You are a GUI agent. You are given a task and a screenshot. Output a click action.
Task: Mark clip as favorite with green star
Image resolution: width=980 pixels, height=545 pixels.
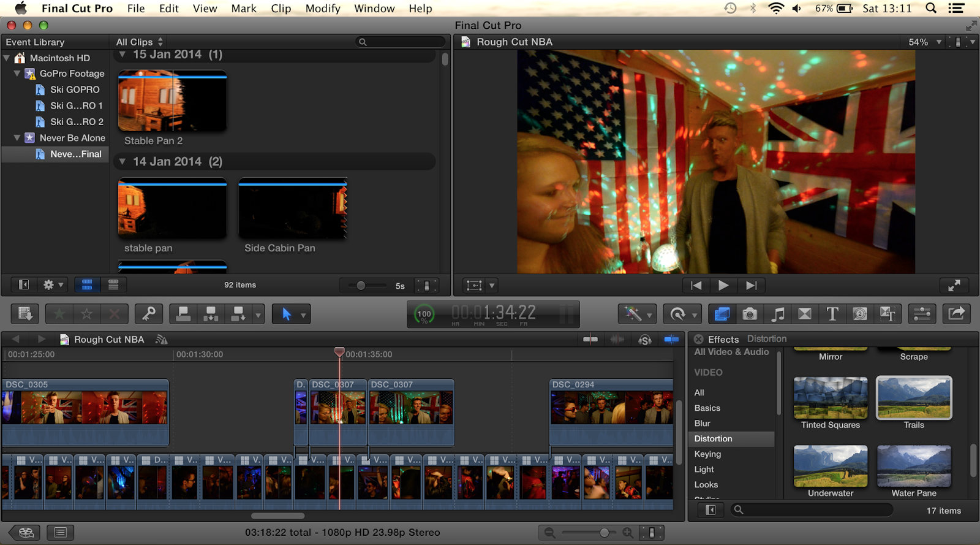tap(59, 314)
